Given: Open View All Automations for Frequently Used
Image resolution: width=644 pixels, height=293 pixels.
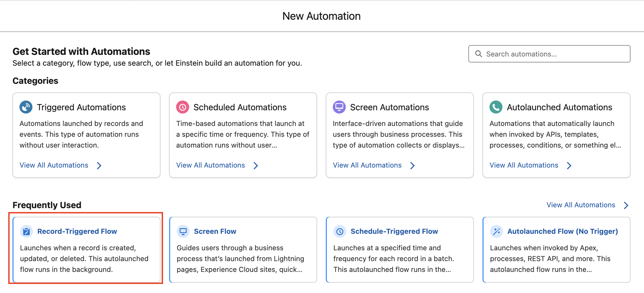Looking at the screenshot, I should click(581, 205).
